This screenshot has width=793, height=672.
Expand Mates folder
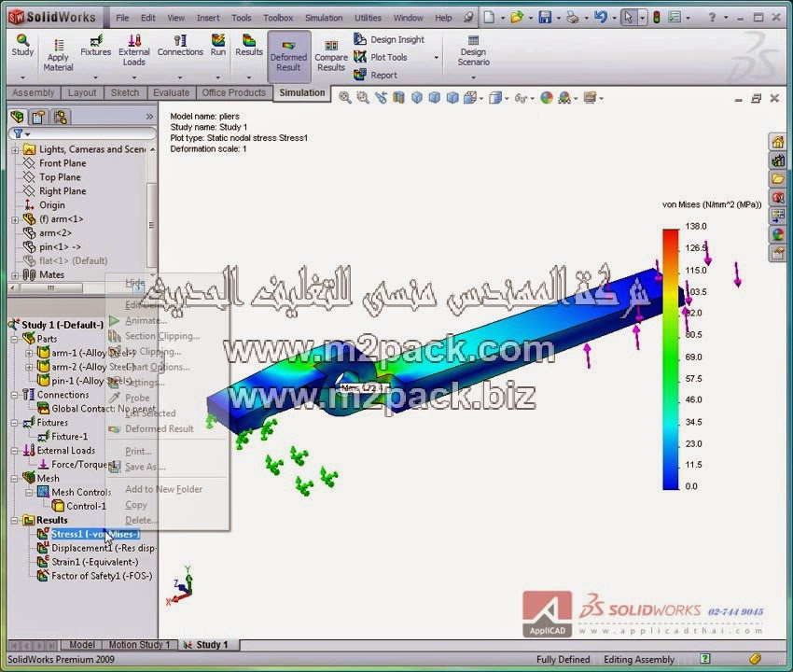coord(15,275)
